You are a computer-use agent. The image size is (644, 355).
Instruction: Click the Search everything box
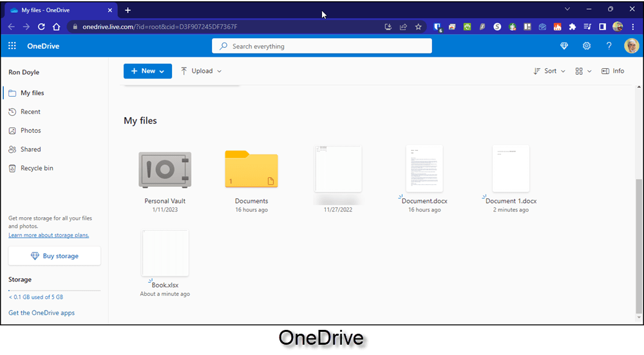(x=321, y=46)
